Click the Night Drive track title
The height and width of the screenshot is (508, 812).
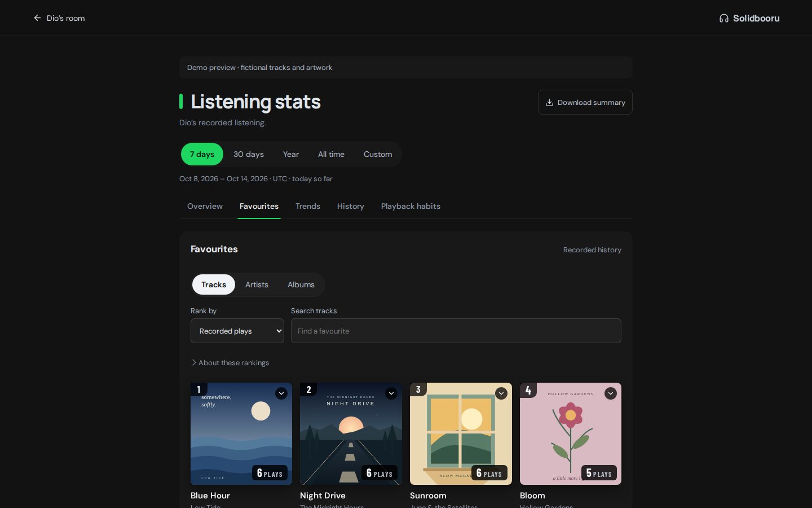[323, 496]
